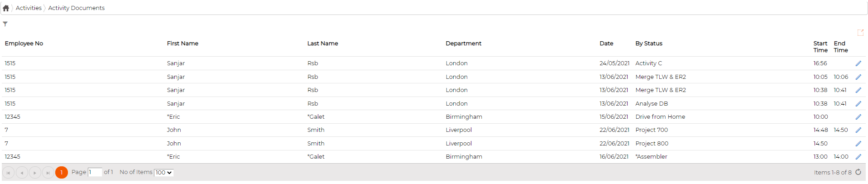Refresh the grid using the reload icon
The image size is (868, 184).
pos(858,172)
